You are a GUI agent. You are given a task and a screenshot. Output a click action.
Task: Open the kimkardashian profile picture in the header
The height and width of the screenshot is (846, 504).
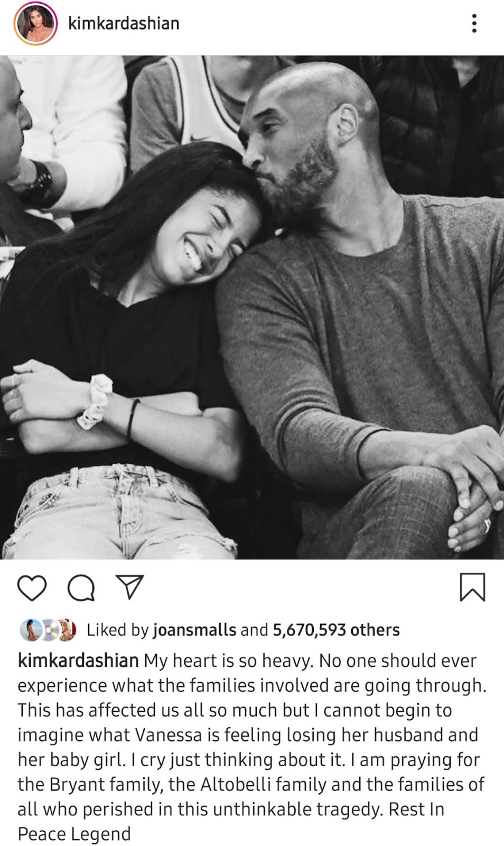coord(36,24)
